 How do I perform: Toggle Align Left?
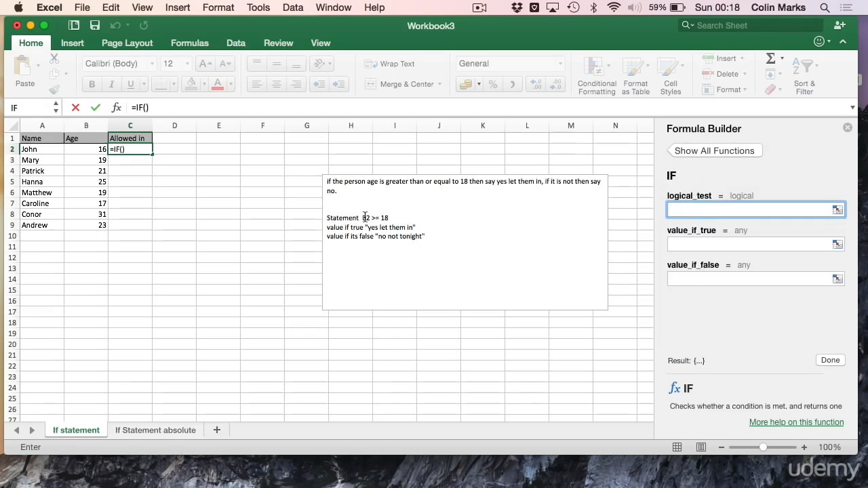[256, 84]
